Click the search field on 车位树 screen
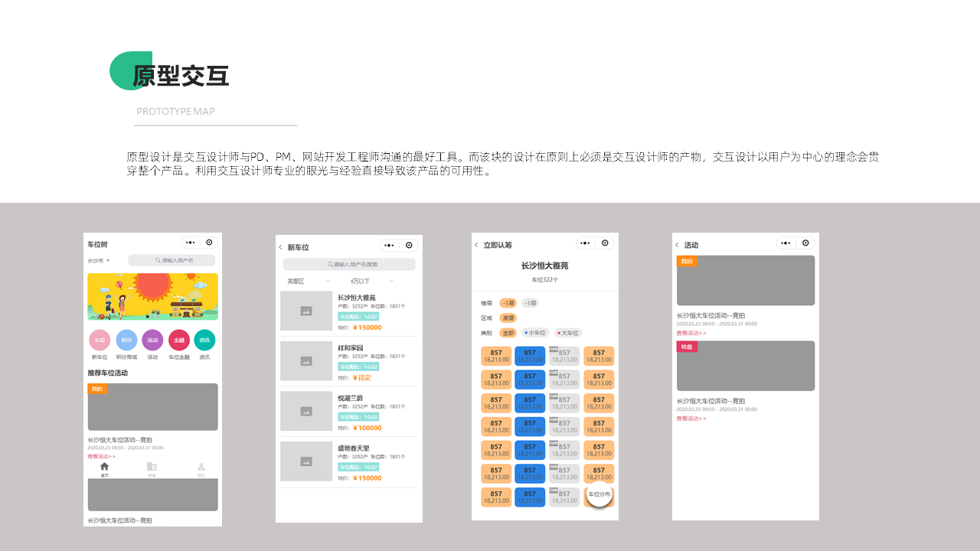The image size is (980, 551). click(172, 260)
